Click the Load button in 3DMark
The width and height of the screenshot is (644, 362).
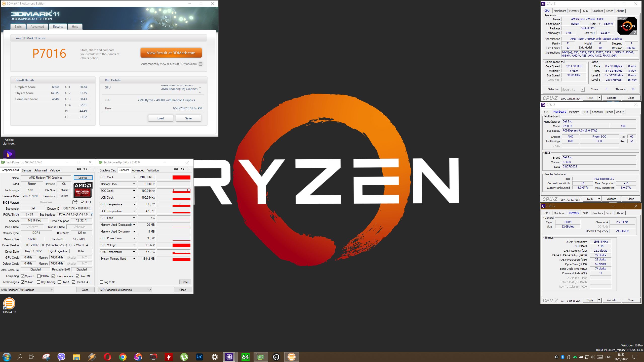click(161, 118)
